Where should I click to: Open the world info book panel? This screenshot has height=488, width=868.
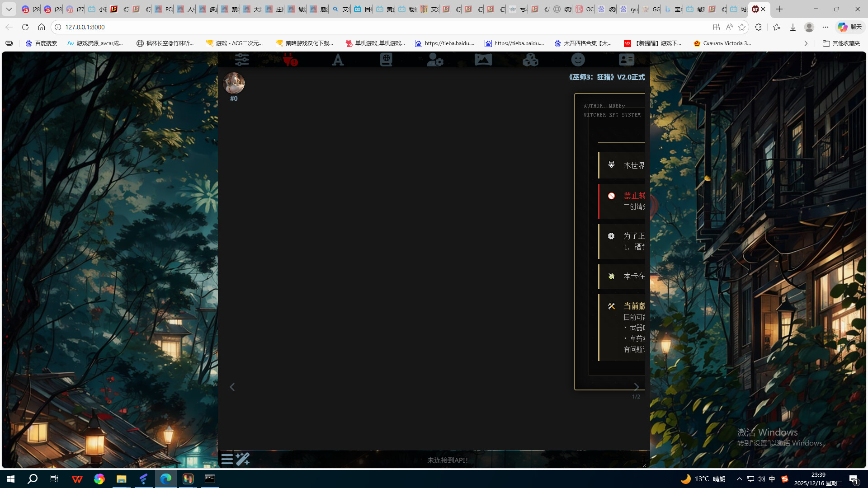pyautogui.click(x=386, y=60)
